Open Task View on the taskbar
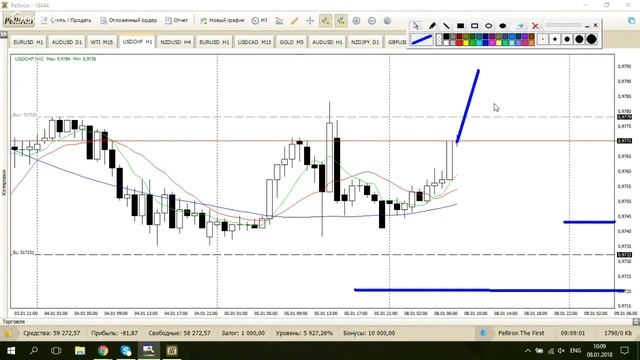The width and height of the screenshot is (640, 360). click(56, 351)
